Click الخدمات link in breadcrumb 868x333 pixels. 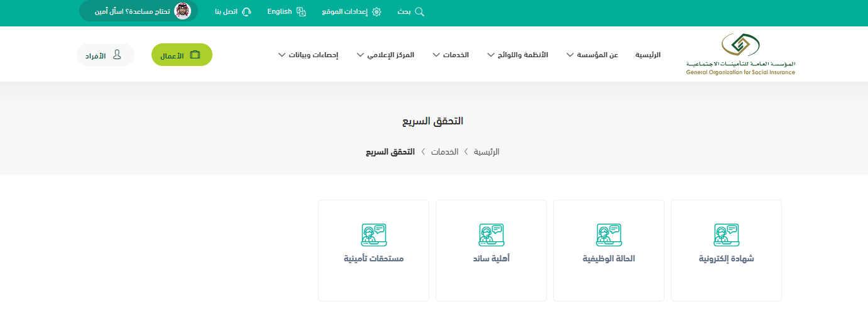click(x=444, y=152)
